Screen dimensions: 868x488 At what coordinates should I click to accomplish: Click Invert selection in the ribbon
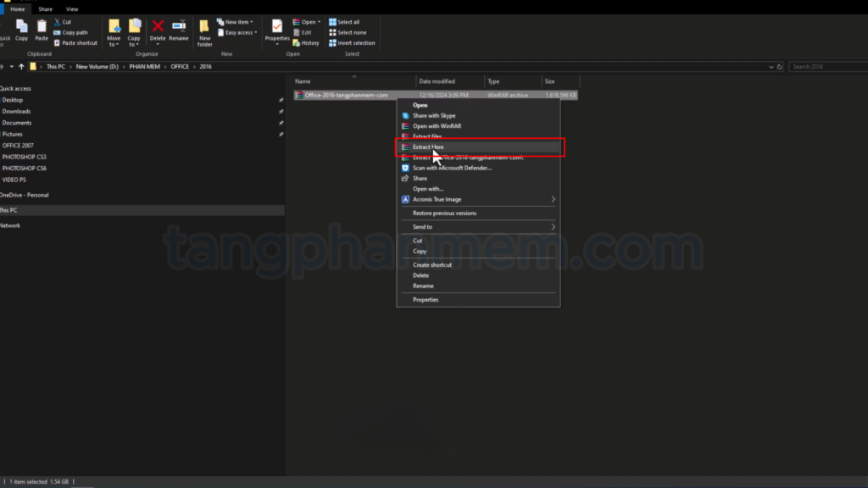pos(352,43)
